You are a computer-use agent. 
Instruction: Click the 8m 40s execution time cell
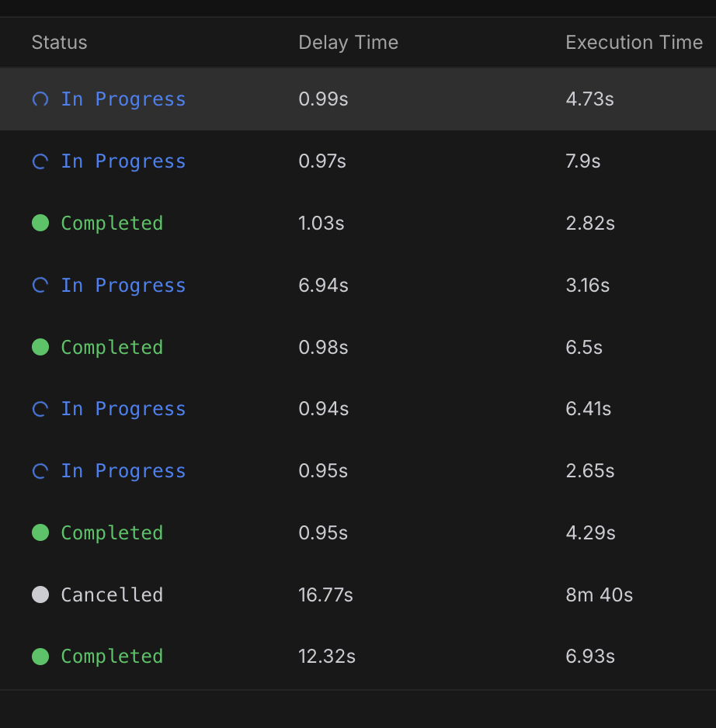tap(600, 595)
